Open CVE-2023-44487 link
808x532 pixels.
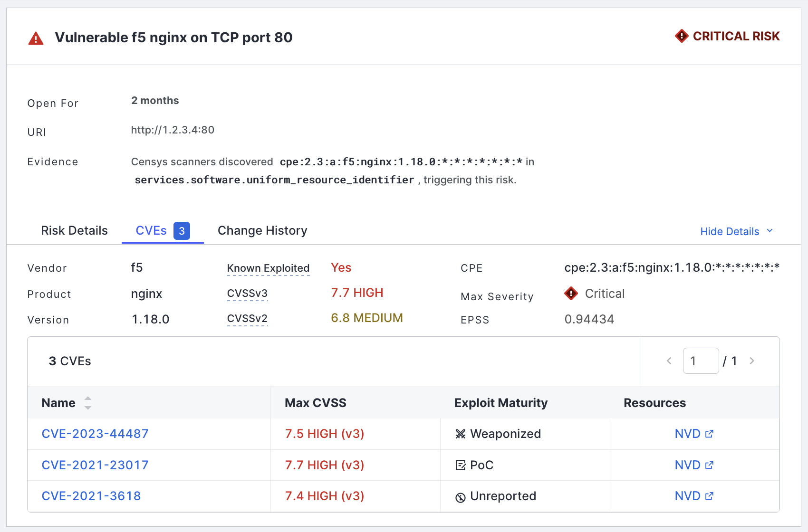click(x=95, y=434)
